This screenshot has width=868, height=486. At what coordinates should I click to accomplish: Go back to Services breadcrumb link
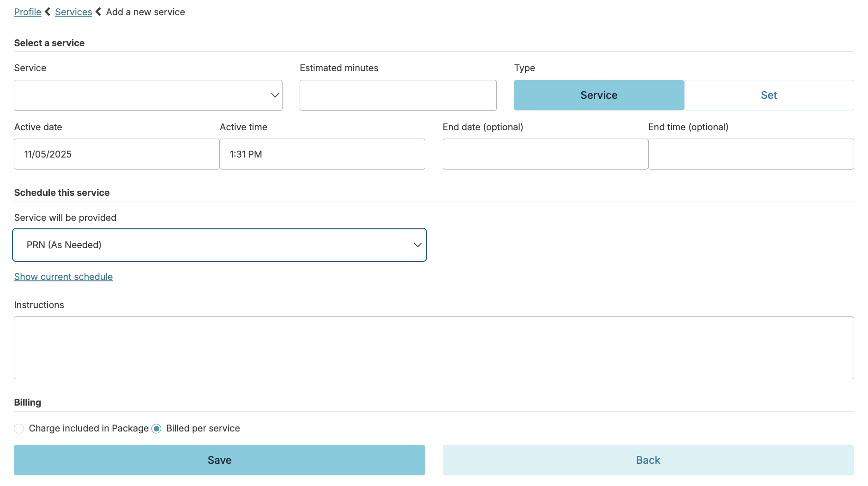tap(73, 12)
